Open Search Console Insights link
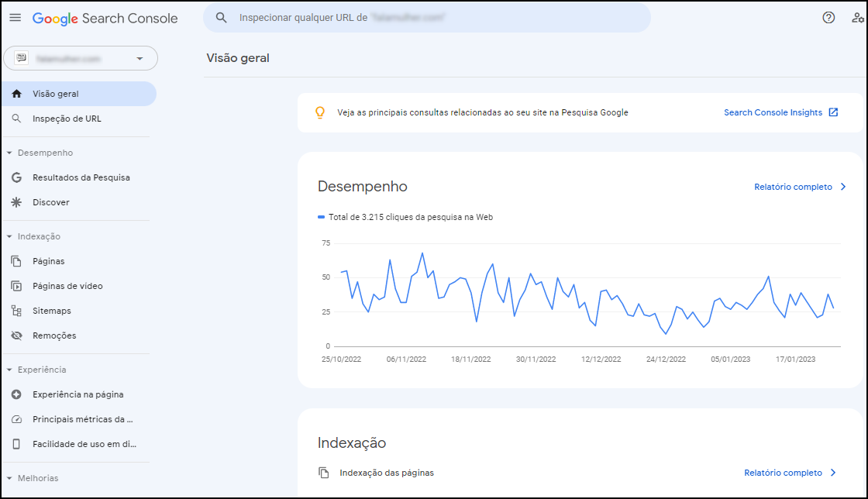Image resolution: width=868 pixels, height=499 pixels. [773, 112]
